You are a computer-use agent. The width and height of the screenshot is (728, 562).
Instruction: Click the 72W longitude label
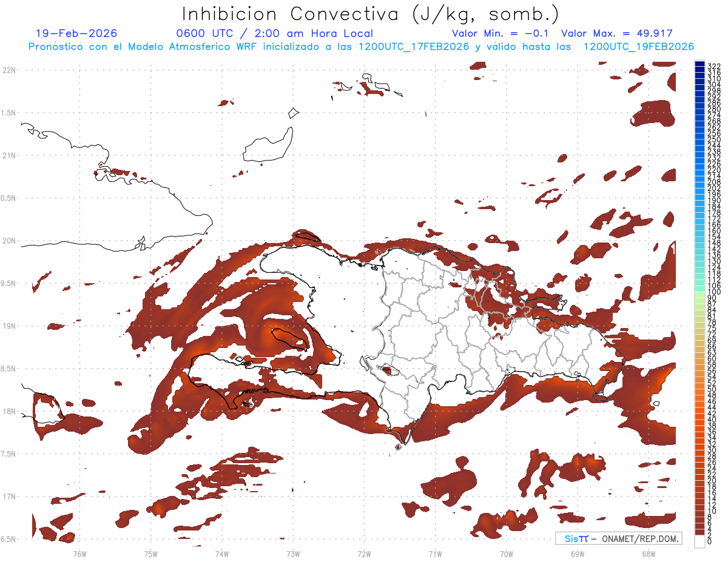pyautogui.click(x=364, y=554)
